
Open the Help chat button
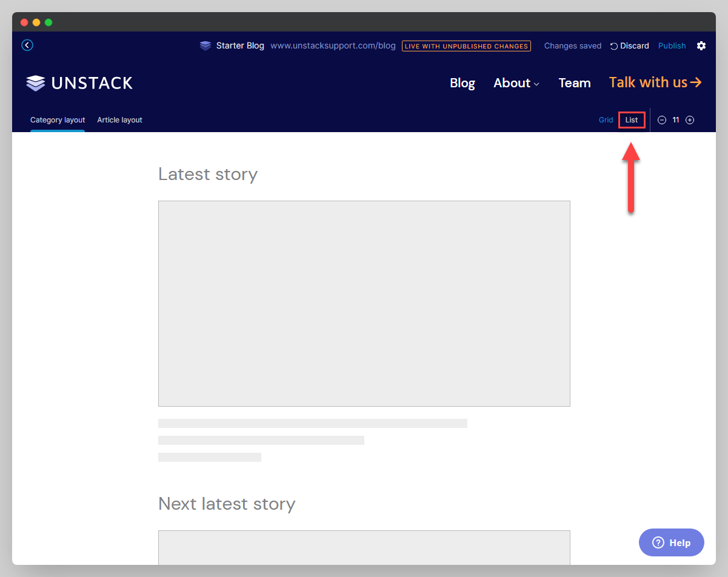671,542
